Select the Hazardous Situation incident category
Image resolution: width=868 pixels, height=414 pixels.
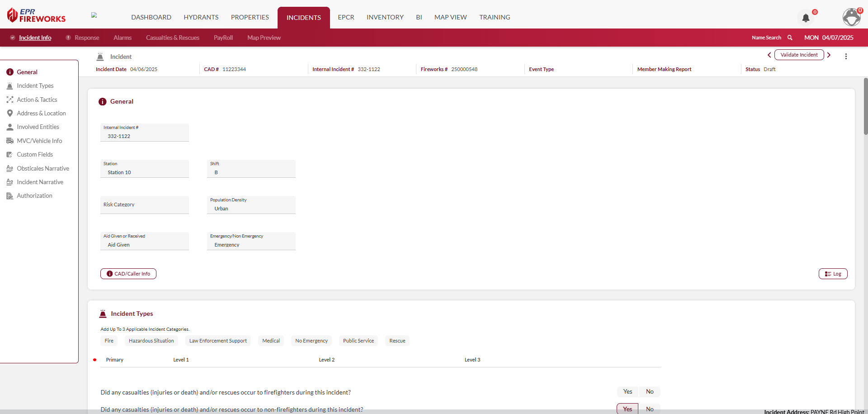(x=151, y=341)
